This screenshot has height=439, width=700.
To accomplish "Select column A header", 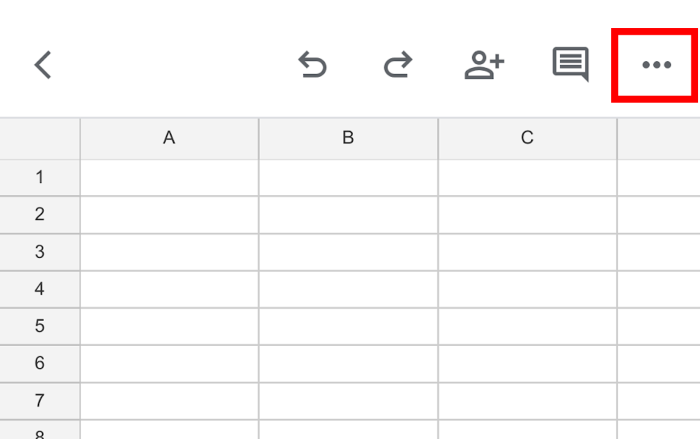I will tap(169, 138).
